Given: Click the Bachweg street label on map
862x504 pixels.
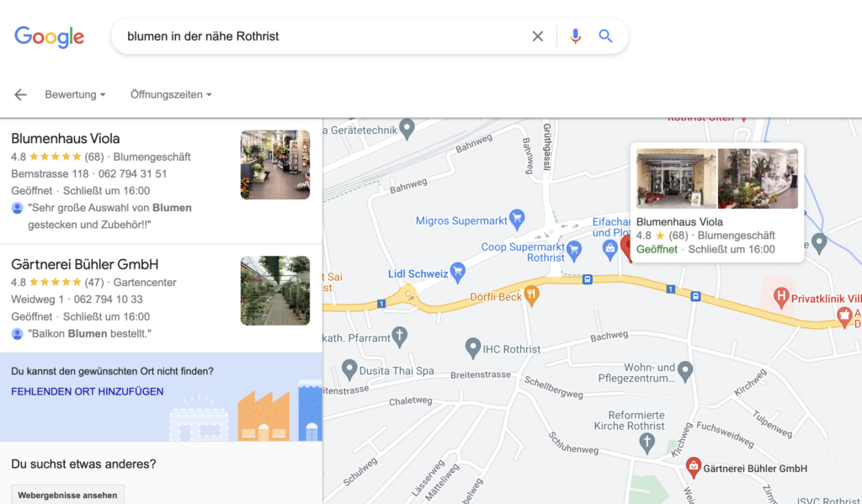Looking at the screenshot, I should pos(609,336).
